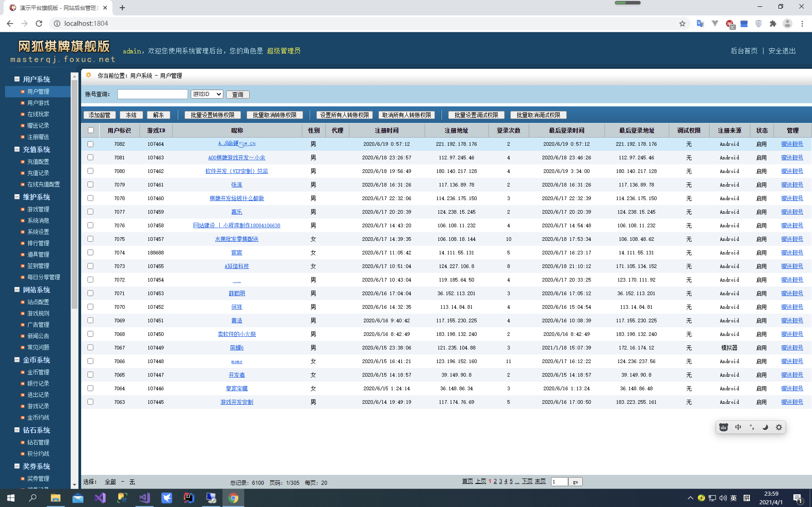
Task: Tick checkbox for user 7081
Action: point(90,157)
